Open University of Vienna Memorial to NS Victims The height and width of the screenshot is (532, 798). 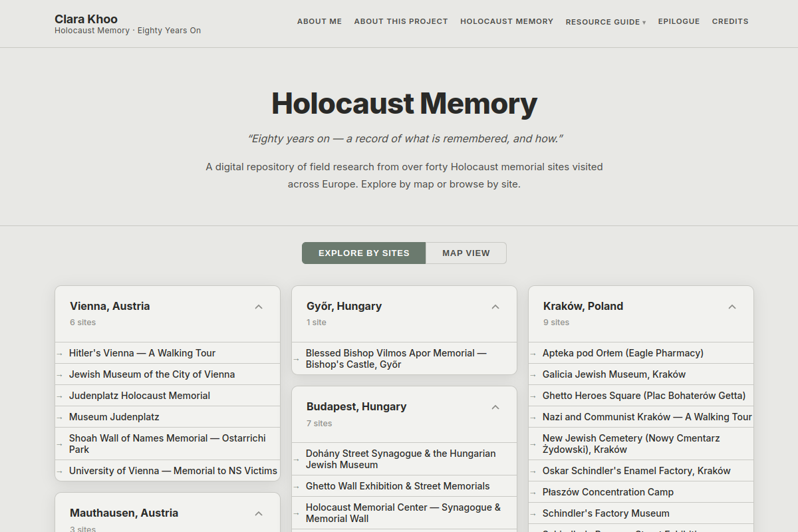pos(168,471)
